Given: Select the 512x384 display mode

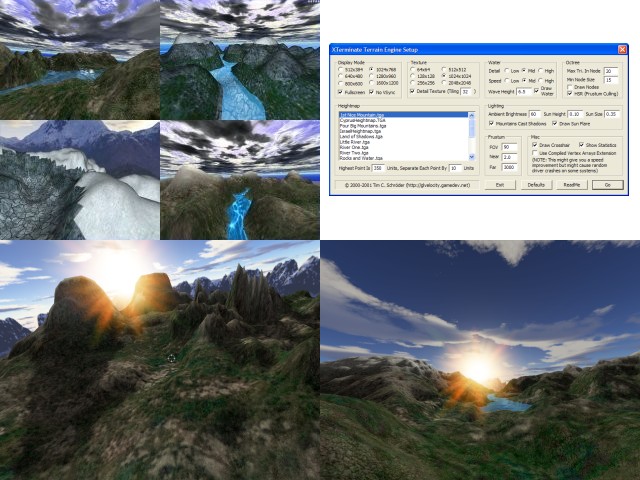Looking at the screenshot, I should 341,69.
